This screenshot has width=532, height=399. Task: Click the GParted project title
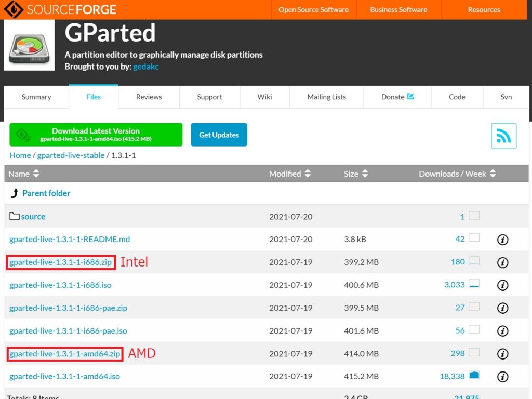(x=110, y=33)
